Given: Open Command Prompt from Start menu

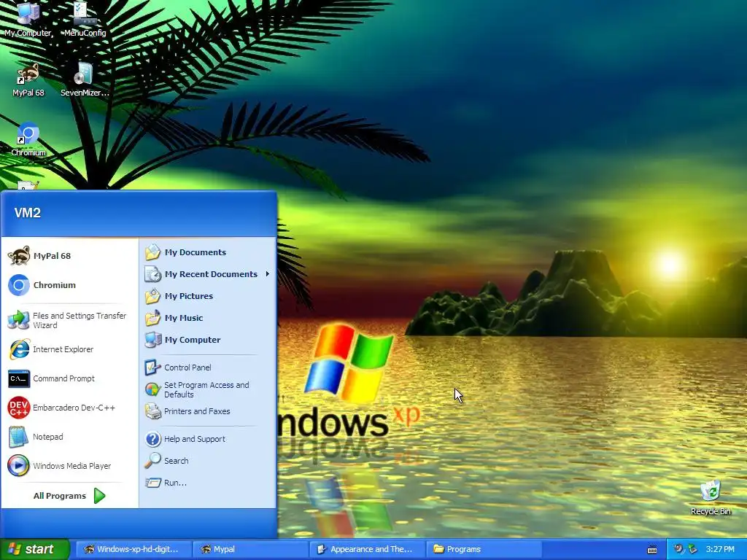Looking at the screenshot, I should pyautogui.click(x=69, y=378).
